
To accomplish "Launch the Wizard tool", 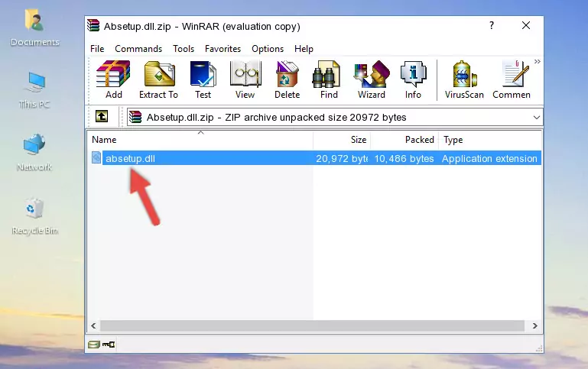I will point(372,79).
